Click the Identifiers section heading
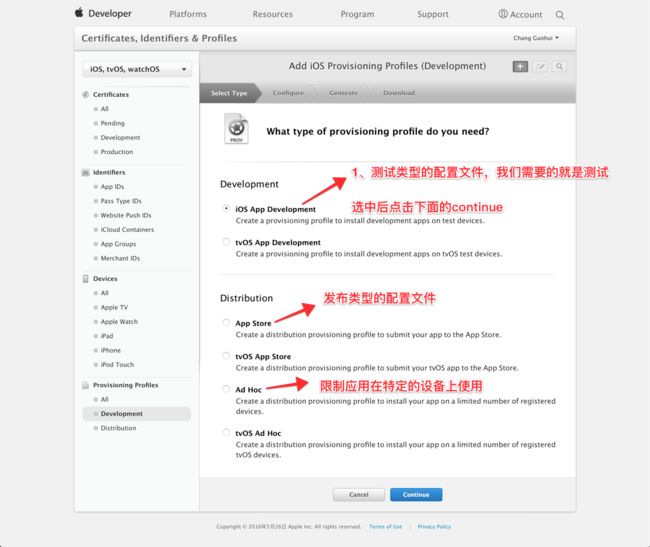Screen dimensions: 650x547 [x=109, y=172]
